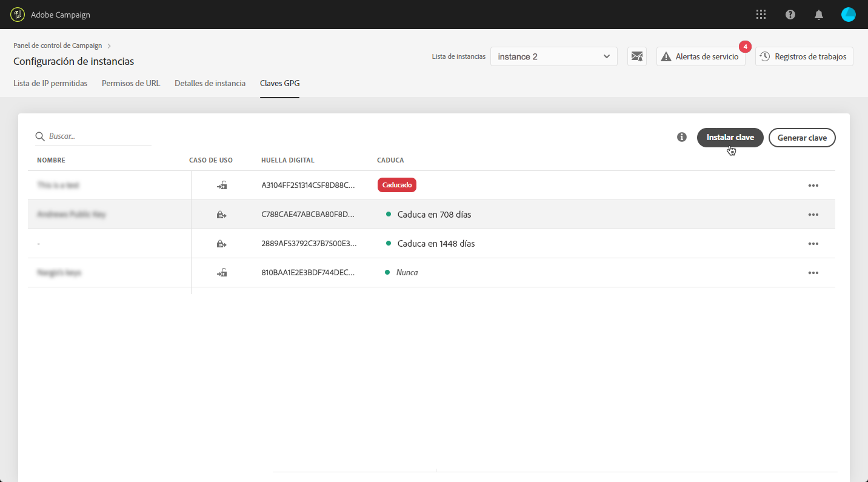The image size is (868, 482).
Task: Open the instance 2 dropdown list
Action: [554, 56]
